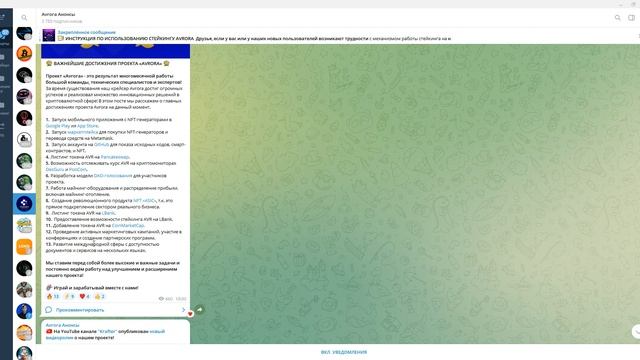This screenshot has width=640, height=360.
Task: Click sender name Aurora Анонсы on the lower message
Action: click(62, 325)
